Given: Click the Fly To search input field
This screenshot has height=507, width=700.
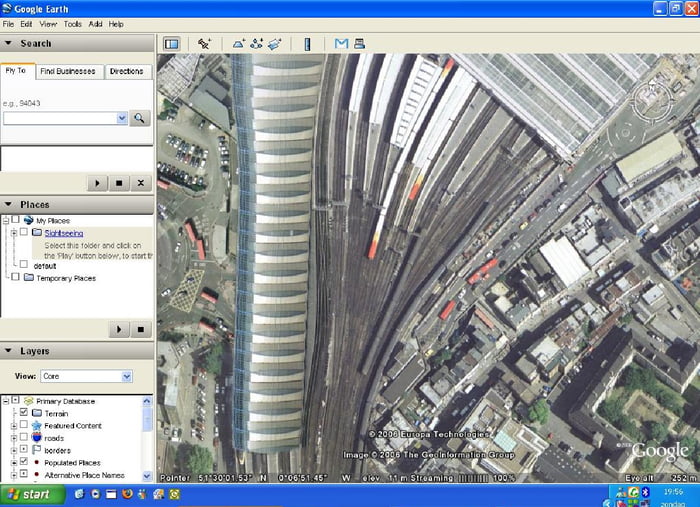Looking at the screenshot, I should tap(60, 118).
